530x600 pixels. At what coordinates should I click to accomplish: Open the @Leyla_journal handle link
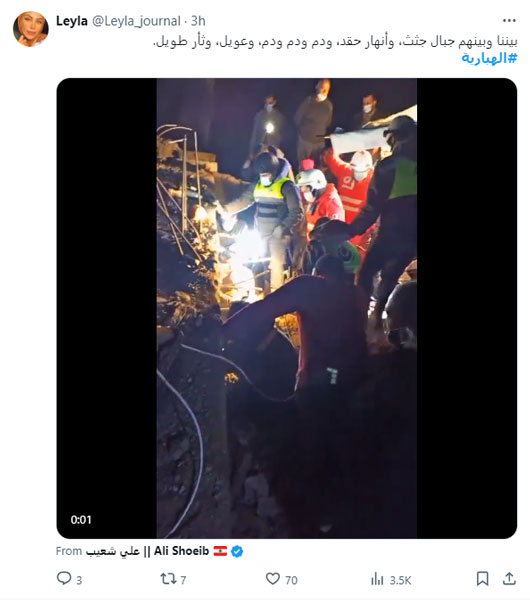point(136,21)
